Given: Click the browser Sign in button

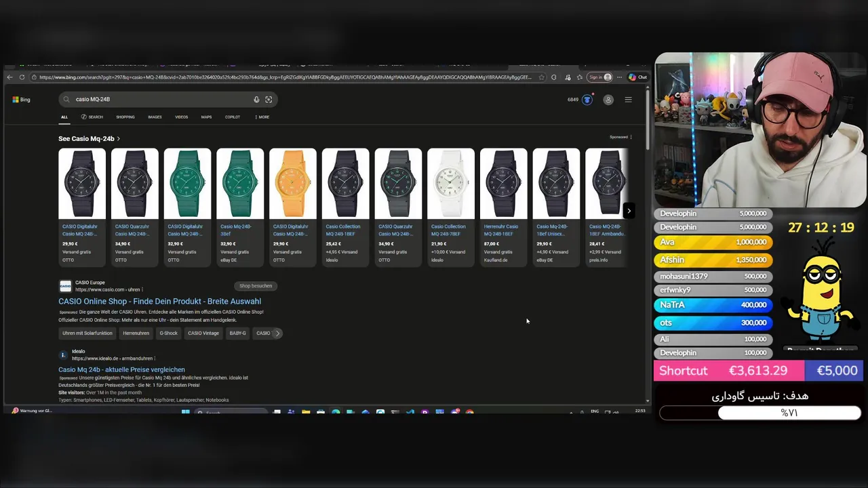Looking at the screenshot, I should tap(599, 77).
